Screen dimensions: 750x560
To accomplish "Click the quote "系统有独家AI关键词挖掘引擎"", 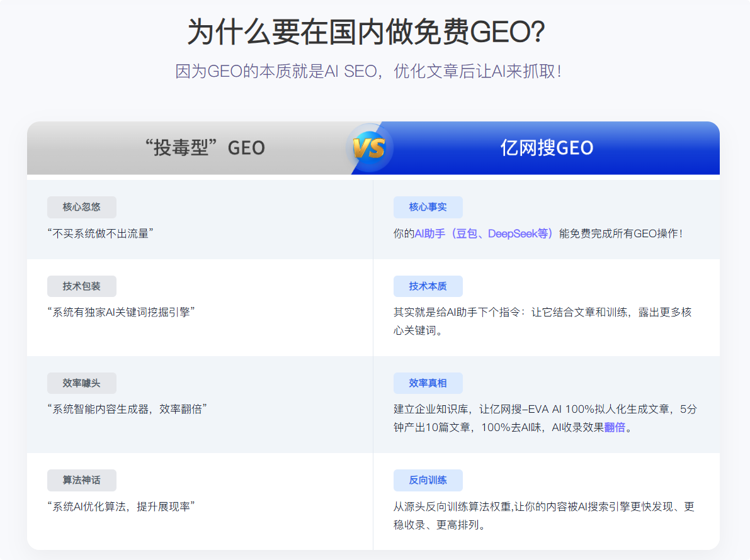I will [x=121, y=312].
